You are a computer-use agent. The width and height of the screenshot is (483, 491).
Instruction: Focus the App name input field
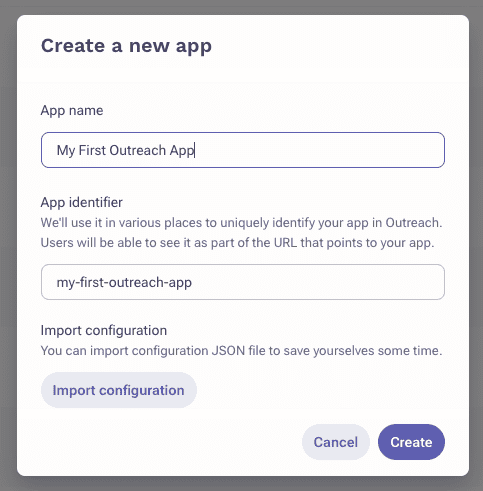coord(243,150)
